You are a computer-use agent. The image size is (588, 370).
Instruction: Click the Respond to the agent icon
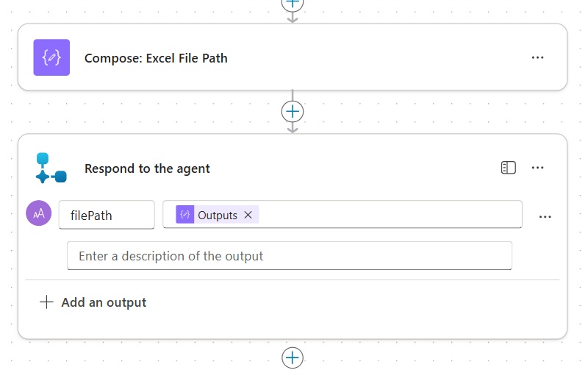click(51, 168)
